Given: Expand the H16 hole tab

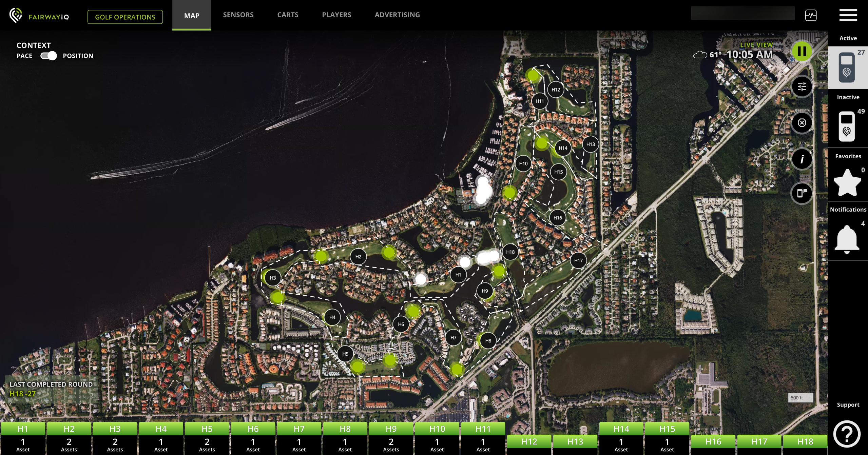Looking at the screenshot, I should [713, 441].
